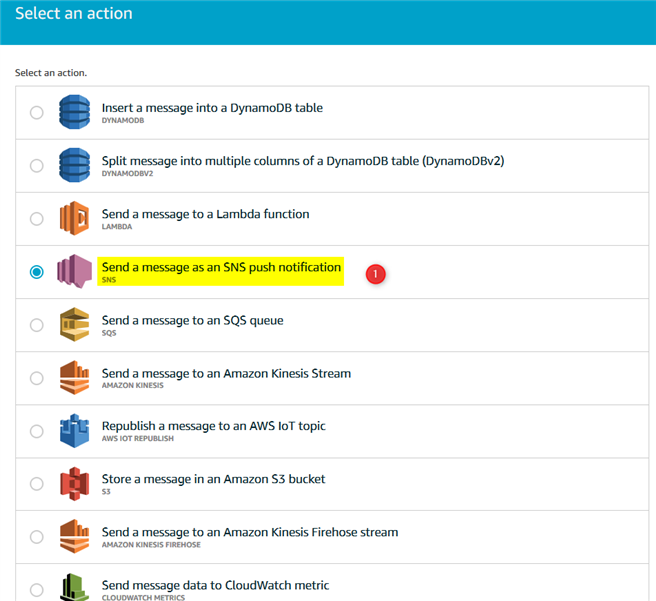Click the Amazon Kinesis Stream icon
The image size is (656, 601).
74,378
